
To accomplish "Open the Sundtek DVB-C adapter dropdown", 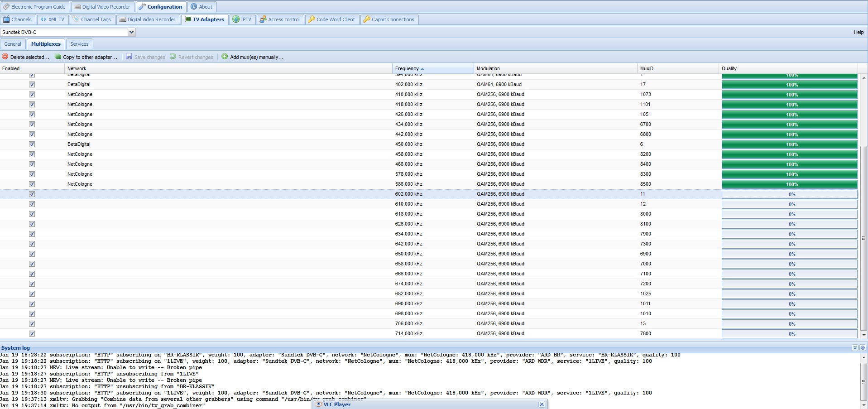I will [x=131, y=32].
